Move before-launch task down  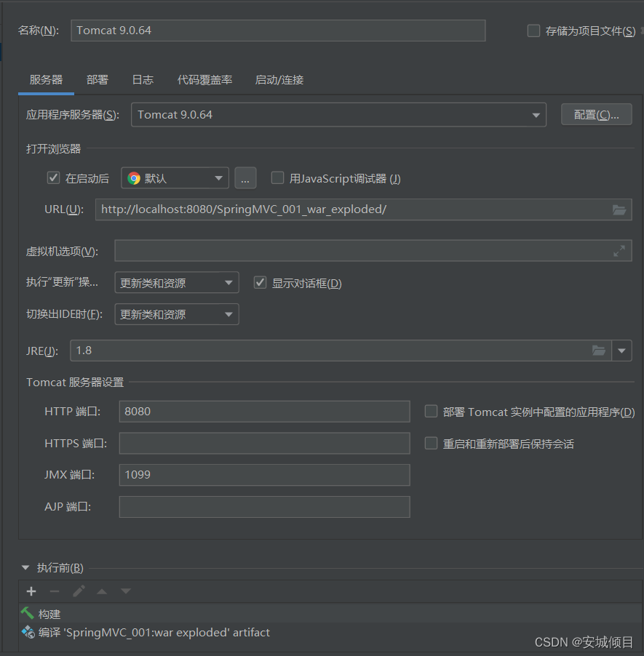126,591
